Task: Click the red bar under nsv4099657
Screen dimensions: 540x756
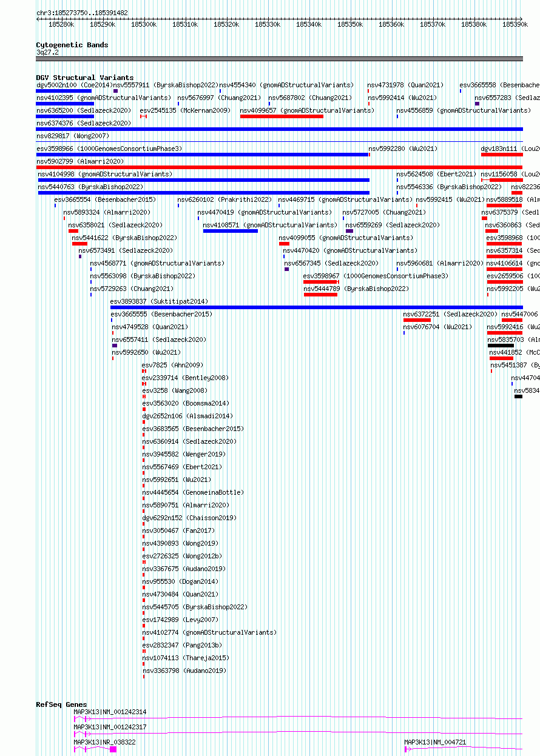Action: (x=282, y=116)
